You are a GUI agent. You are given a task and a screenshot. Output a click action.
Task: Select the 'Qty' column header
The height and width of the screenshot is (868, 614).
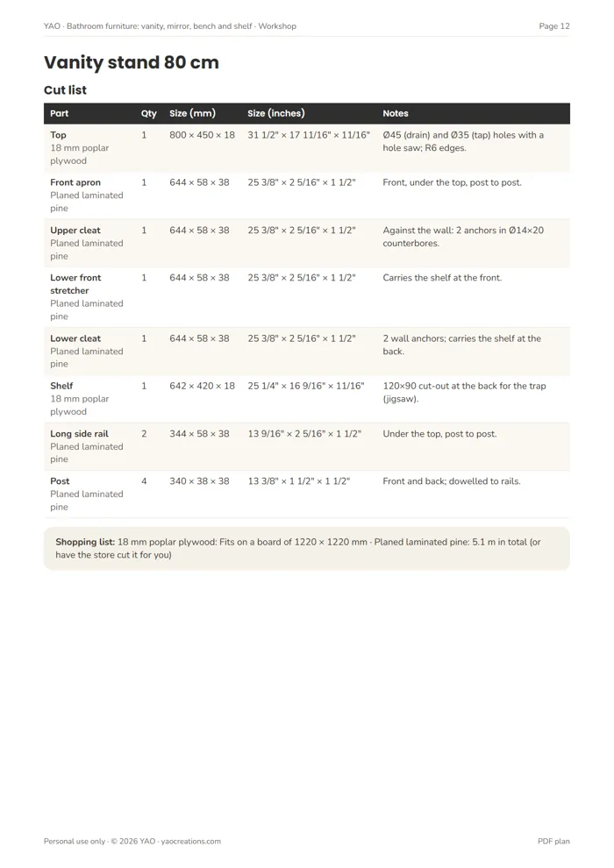148,113
